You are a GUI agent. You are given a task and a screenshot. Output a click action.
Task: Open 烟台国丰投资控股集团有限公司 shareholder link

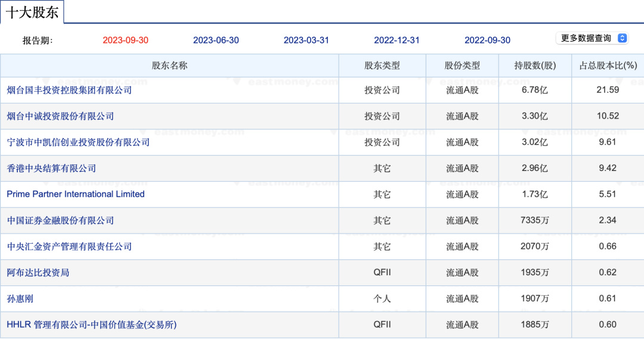coord(69,90)
